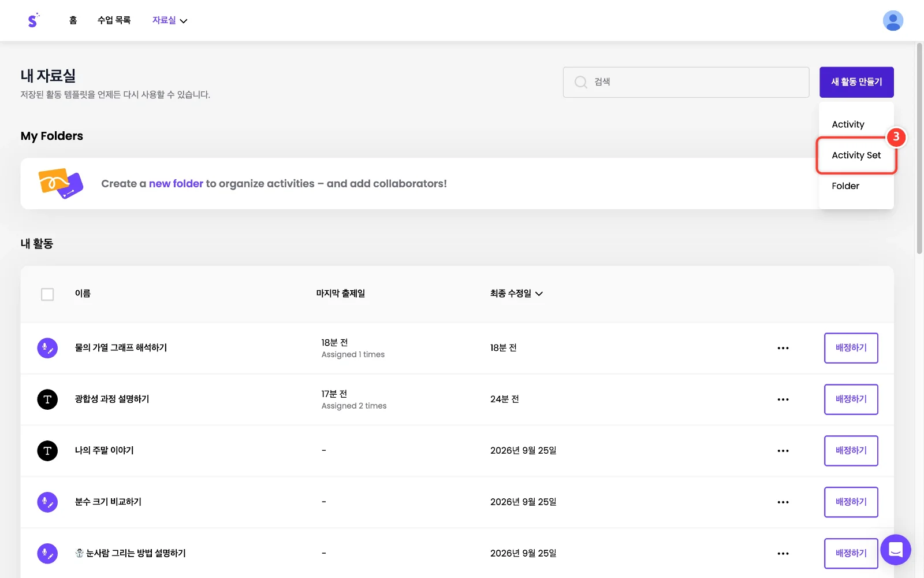
Task: Click the microphone icon for 눈사람 그리는 방법 설명하기
Action: click(47, 554)
